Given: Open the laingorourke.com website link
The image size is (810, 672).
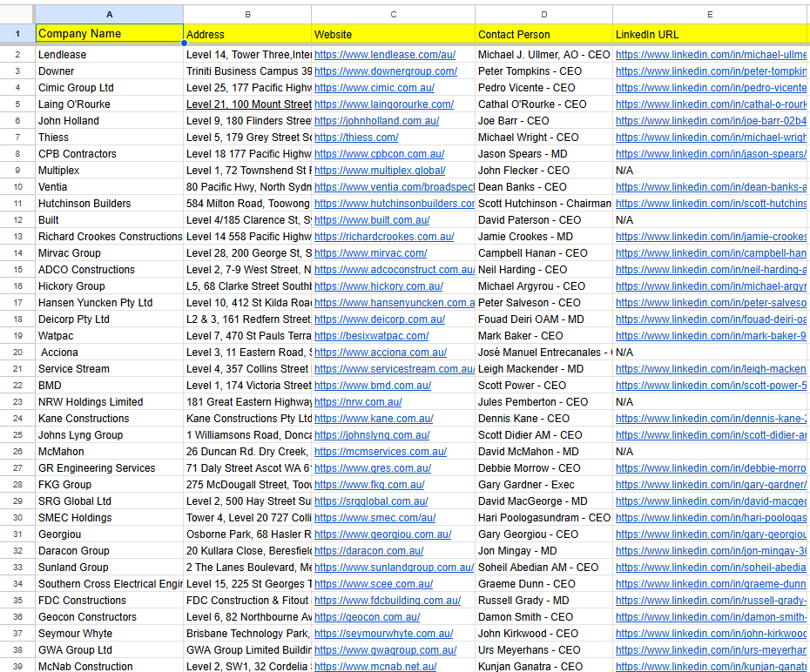Looking at the screenshot, I should pos(384,104).
